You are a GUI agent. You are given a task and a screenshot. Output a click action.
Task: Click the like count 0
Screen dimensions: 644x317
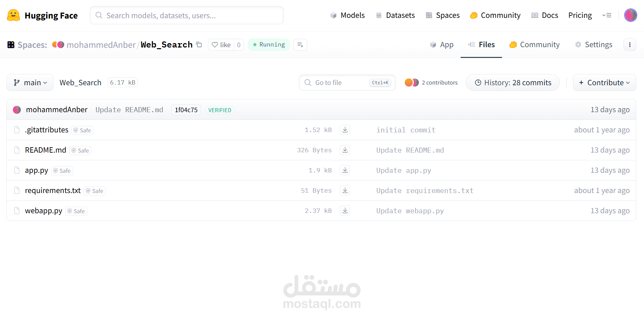pyautogui.click(x=239, y=45)
